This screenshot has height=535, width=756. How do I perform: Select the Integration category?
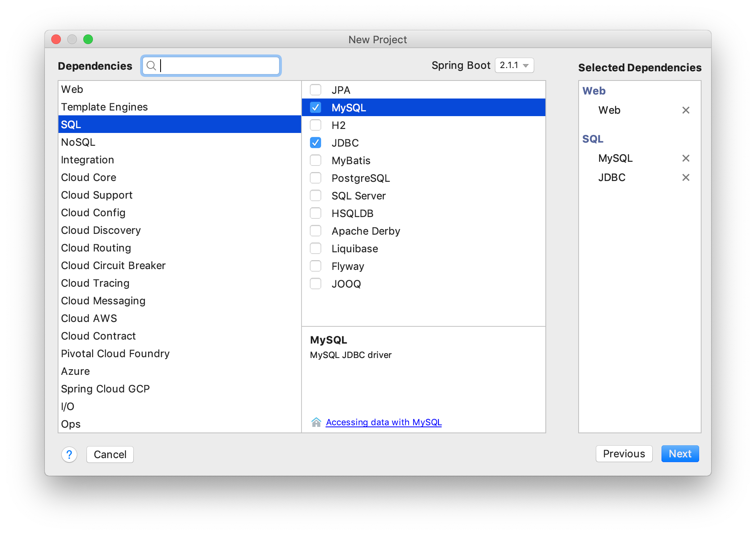click(179, 160)
